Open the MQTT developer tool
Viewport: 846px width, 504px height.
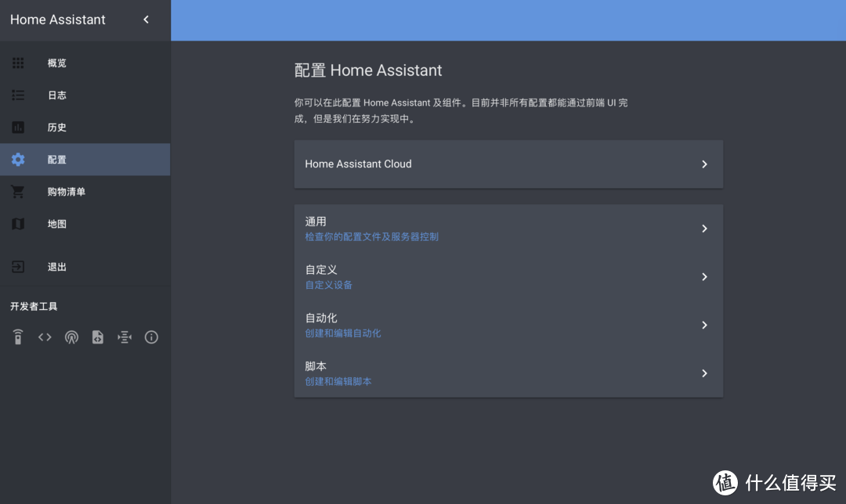tap(124, 337)
